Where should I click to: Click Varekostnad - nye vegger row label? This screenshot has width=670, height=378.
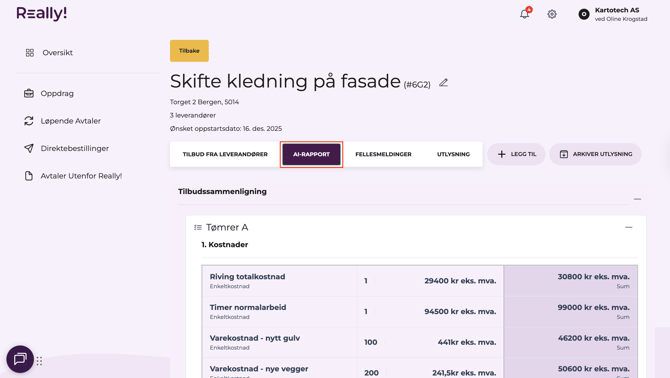(x=259, y=369)
